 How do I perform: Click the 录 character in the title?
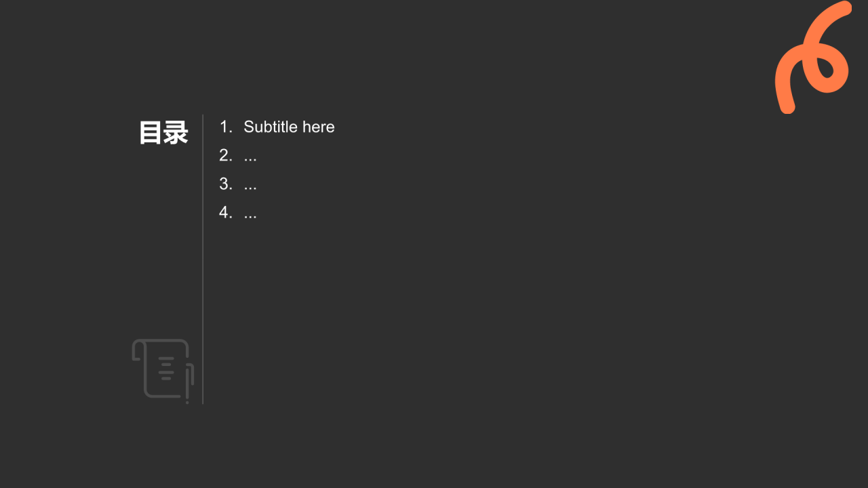[x=176, y=133]
